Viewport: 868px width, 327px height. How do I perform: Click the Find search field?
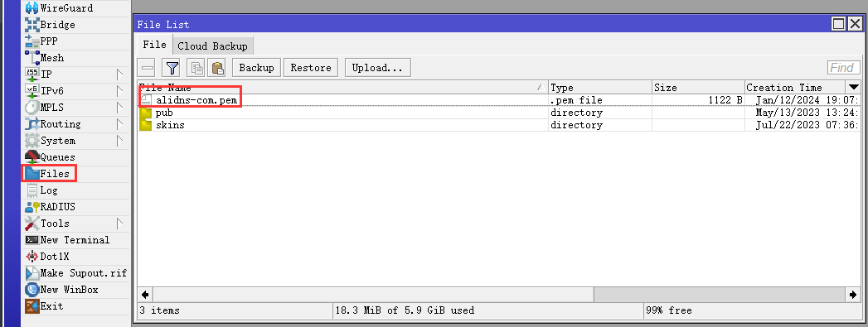pos(844,68)
